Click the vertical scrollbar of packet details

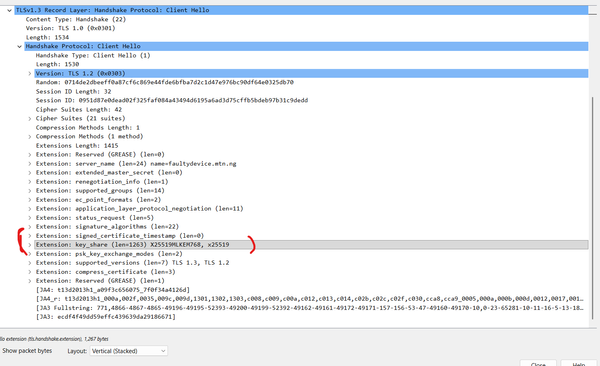point(593,207)
